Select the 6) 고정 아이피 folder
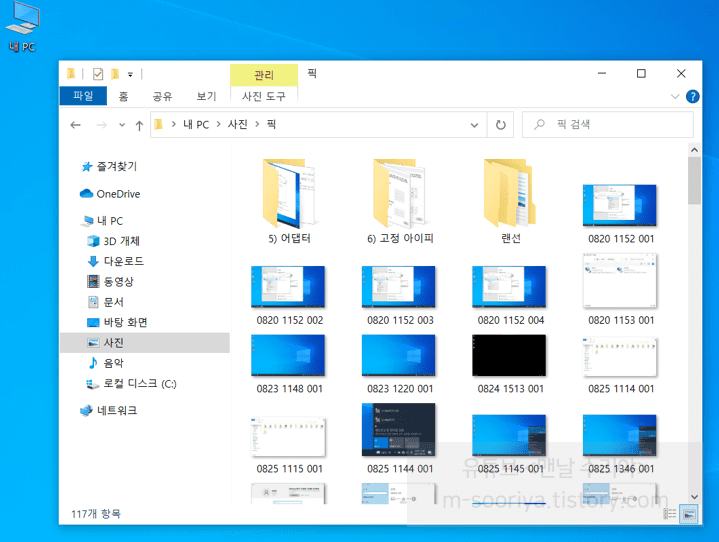719x542 pixels. [x=400, y=200]
